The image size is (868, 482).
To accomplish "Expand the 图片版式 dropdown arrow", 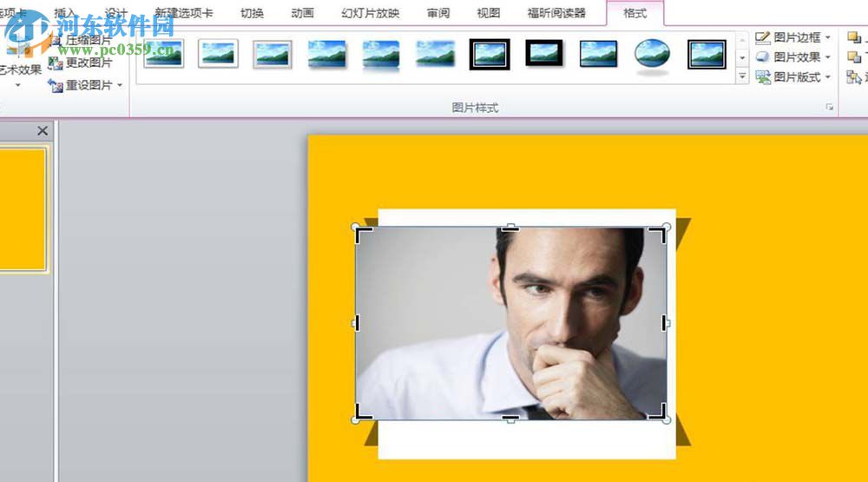I will coord(827,76).
